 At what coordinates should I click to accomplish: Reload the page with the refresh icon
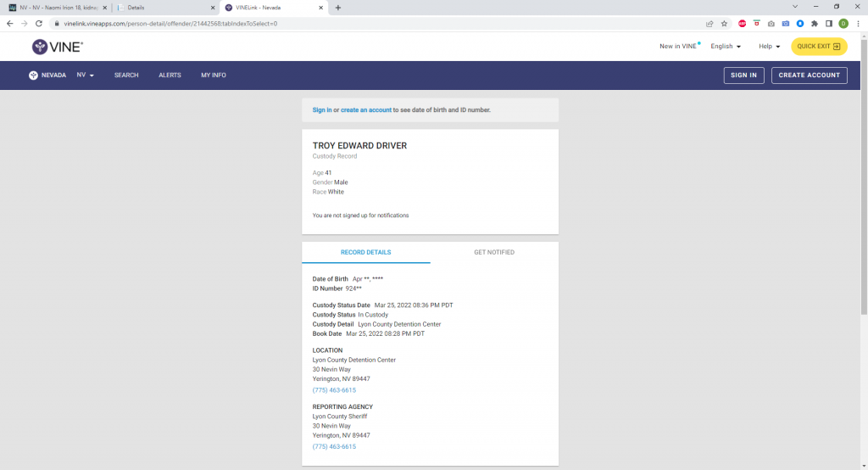tap(38, 24)
